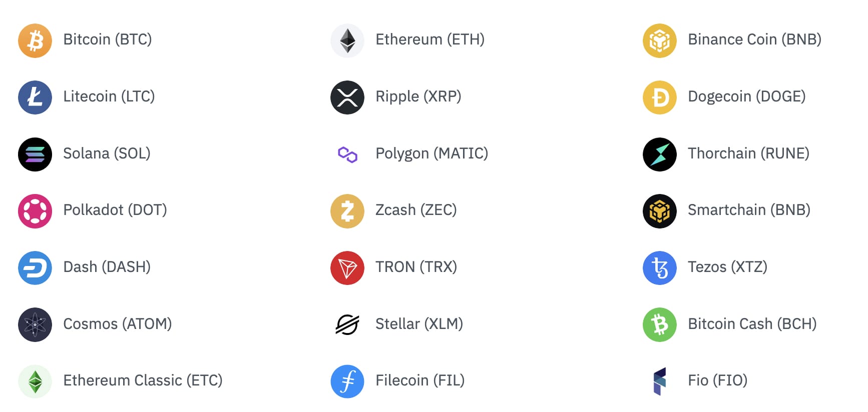Open the Litecoin (LTC) text label

click(x=109, y=96)
